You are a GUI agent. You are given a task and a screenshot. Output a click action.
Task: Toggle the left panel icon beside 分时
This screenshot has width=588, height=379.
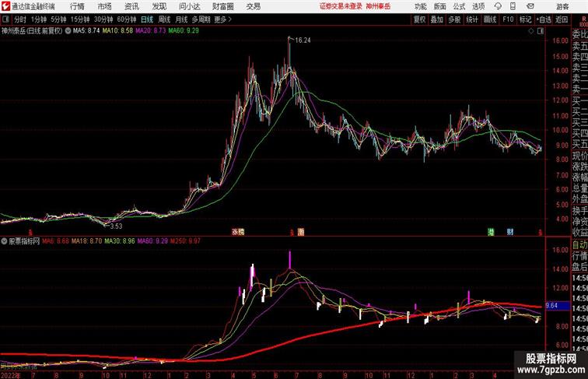(x=5, y=19)
